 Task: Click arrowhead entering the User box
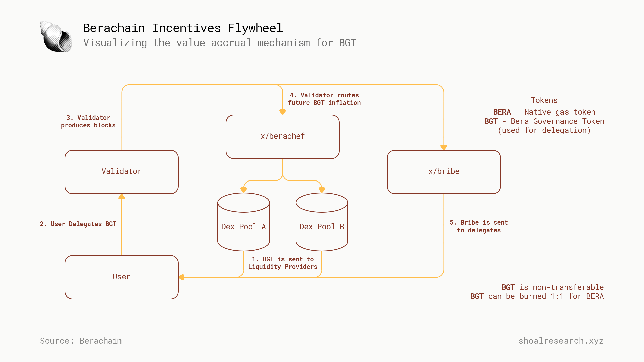tap(181, 277)
